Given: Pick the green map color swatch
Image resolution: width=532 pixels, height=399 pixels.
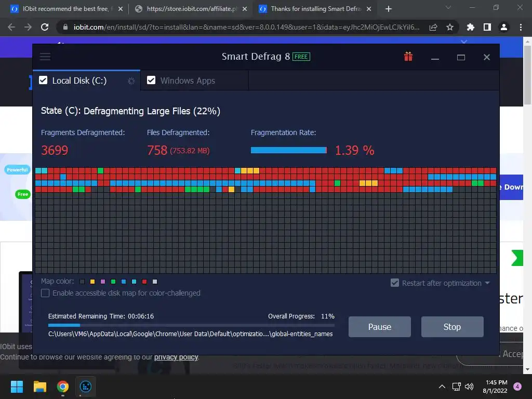Looking at the screenshot, I should point(113,282).
